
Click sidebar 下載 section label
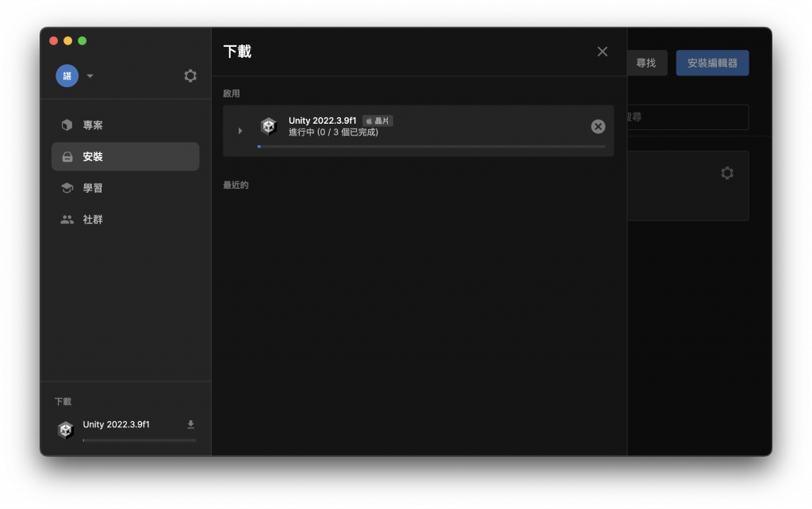tap(63, 401)
